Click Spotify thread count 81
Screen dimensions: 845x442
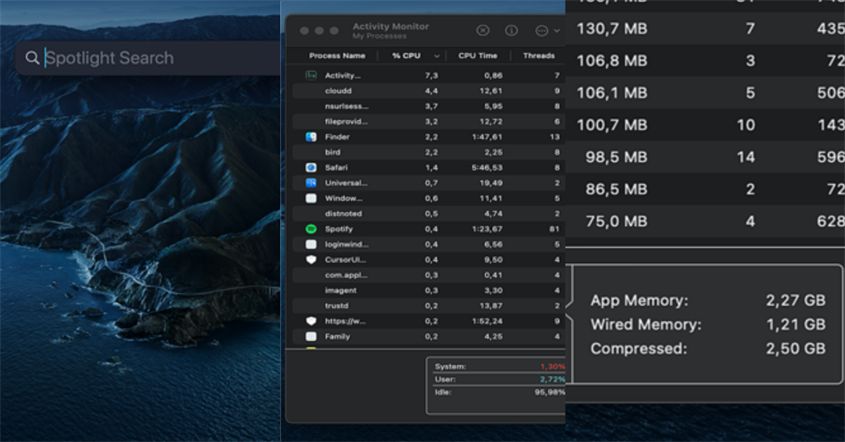(x=555, y=229)
